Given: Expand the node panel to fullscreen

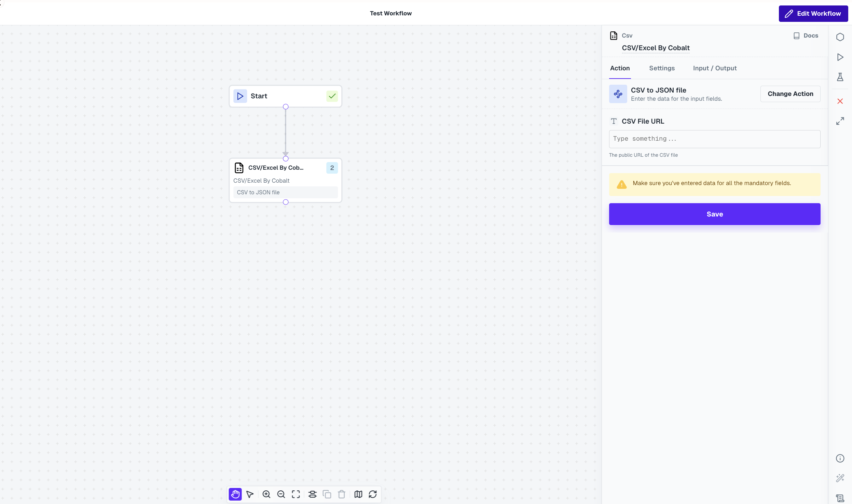Looking at the screenshot, I should tap(840, 121).
